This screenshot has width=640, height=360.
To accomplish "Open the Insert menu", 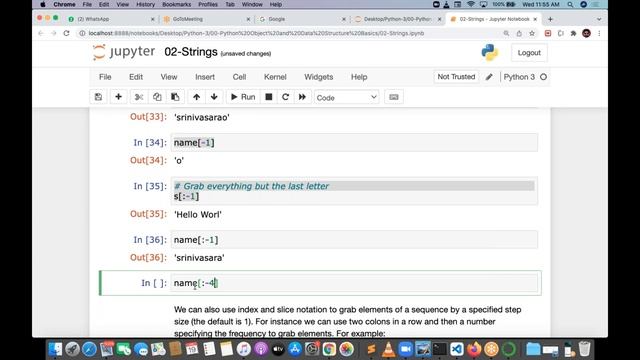I will tap(205, 77).
